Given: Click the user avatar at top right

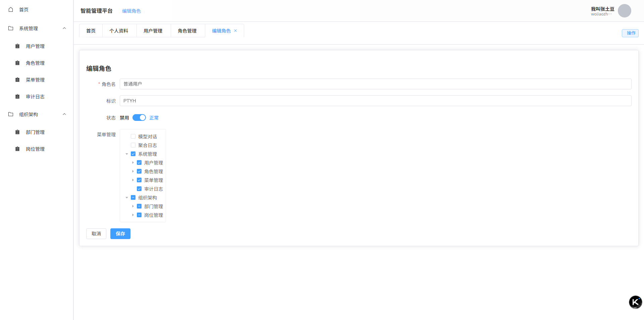Looking at the screenshot, I should coord(624,11).
